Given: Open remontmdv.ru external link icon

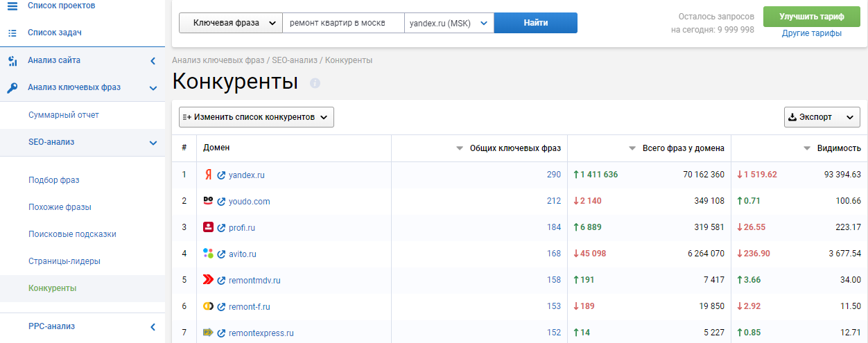Looking at the screenshot, I should pos(222,281).
